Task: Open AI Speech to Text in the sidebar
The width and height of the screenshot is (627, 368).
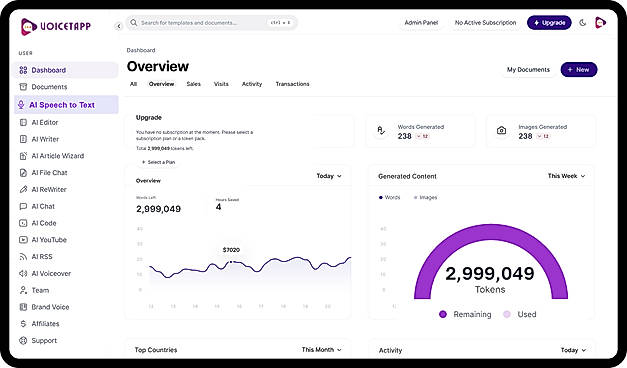Action: tap(66, 105)
